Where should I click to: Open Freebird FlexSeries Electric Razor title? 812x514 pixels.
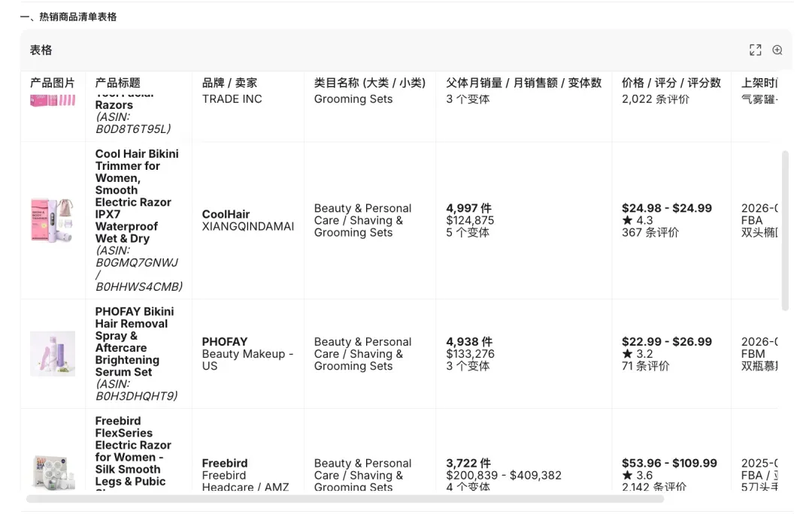(x=133, y=451)
